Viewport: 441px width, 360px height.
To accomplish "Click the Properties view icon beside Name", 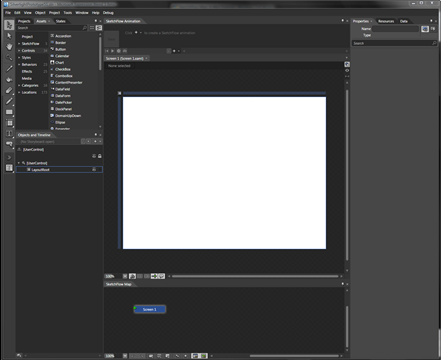I will (x=425, y=29).
